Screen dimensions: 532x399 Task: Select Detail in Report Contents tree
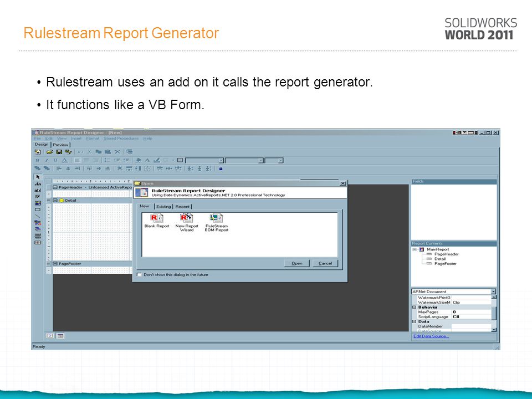point(440,259)
